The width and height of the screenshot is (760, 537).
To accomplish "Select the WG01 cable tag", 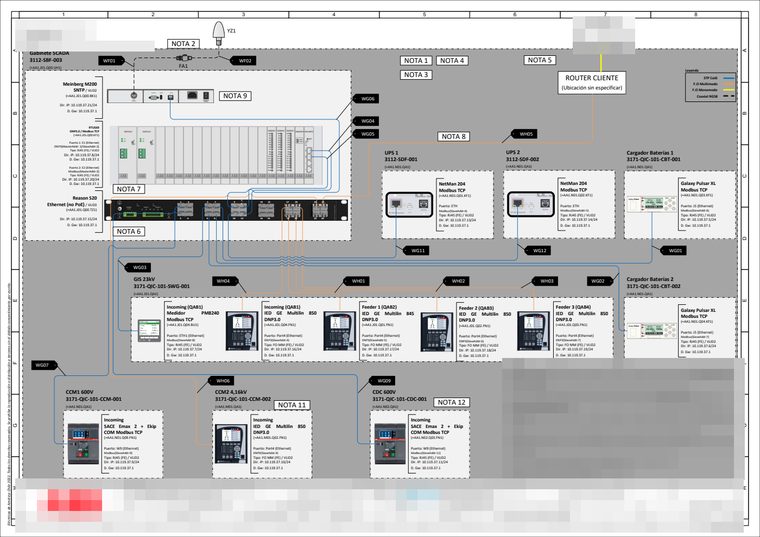I will click(675, 251).
